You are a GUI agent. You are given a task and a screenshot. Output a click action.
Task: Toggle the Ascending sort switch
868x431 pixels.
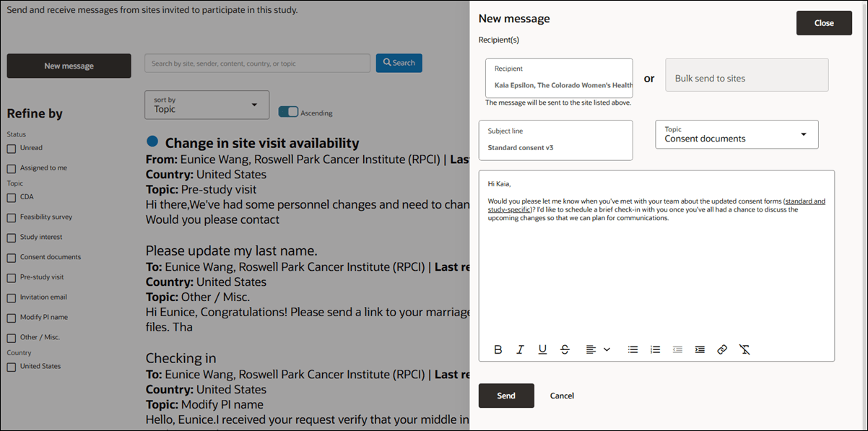tap(288, 112)
